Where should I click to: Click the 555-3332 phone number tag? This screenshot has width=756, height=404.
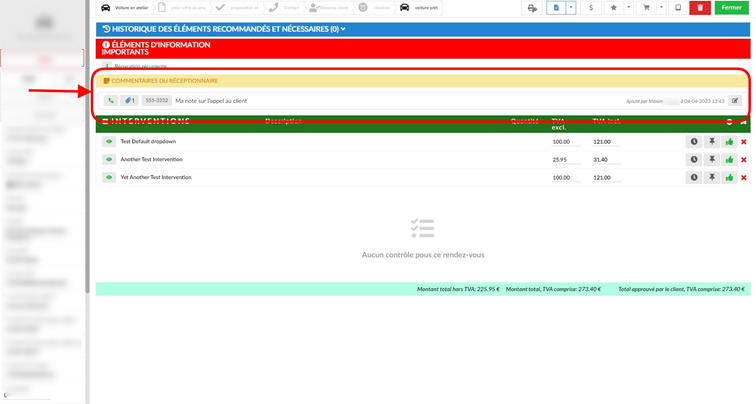pyautogui.click(x=157, y=101)
